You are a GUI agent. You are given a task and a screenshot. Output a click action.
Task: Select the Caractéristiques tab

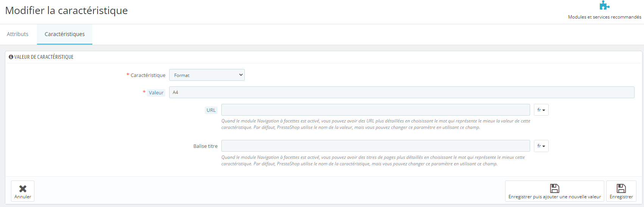point(65,34)
